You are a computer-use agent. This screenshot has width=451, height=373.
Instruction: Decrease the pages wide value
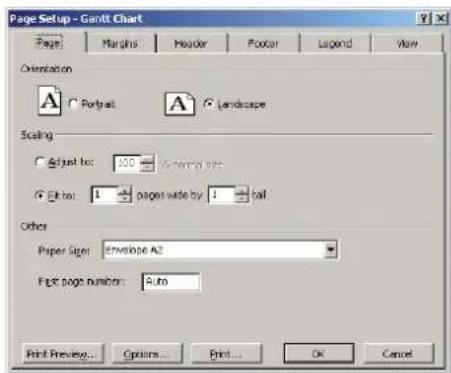[124, 199]
